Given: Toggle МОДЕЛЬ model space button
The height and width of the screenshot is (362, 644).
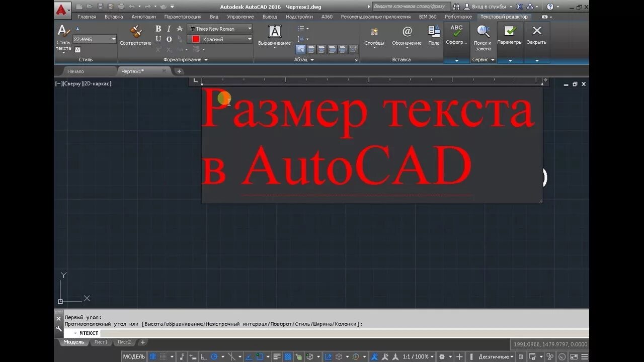Looking at the screenshot, I should [134, 356].
